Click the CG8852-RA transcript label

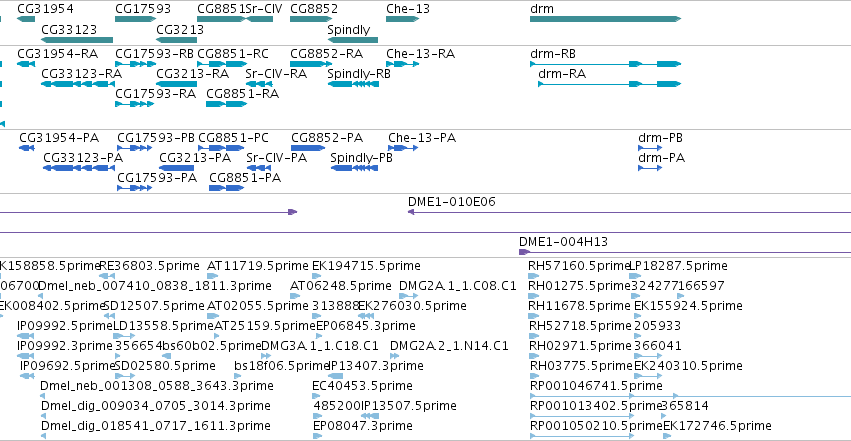(x=326, y=54)
